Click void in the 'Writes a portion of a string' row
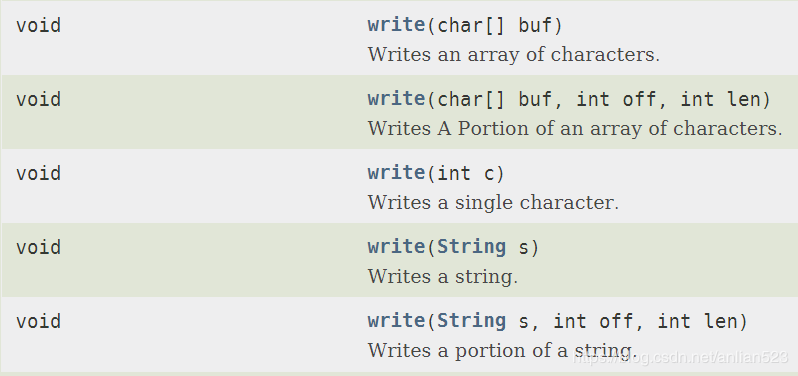Image resolution: width=798 pixels, height=376 pixels. click(39, 322)
